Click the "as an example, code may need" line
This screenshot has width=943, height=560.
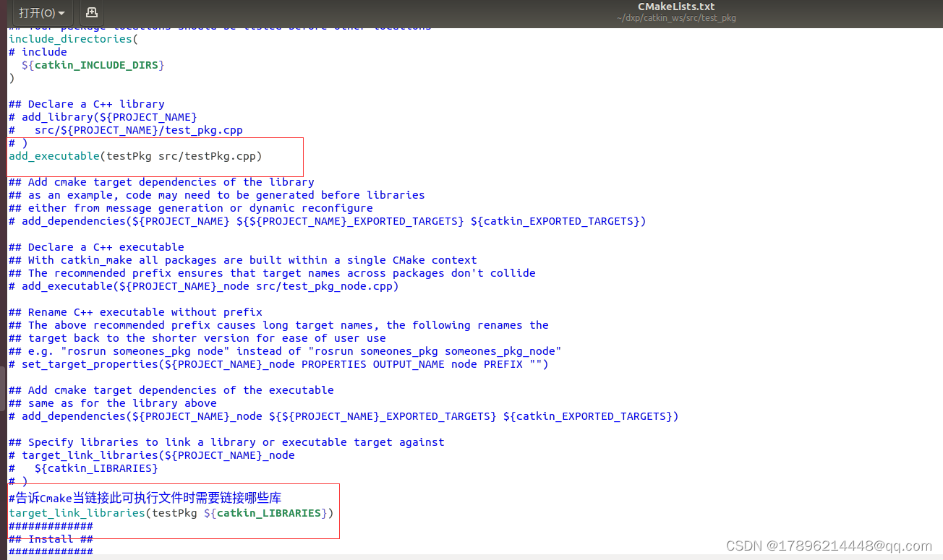[x=217, y=195]
